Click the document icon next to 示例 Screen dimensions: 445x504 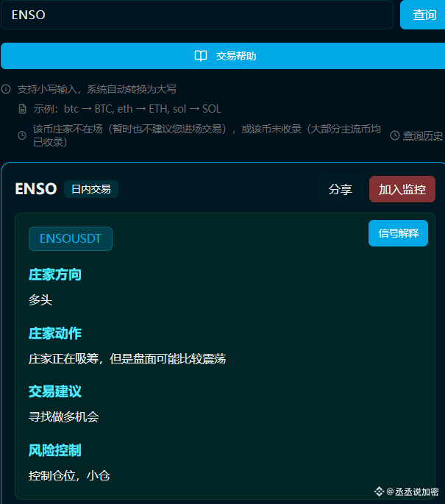click(x=23, y=109)
